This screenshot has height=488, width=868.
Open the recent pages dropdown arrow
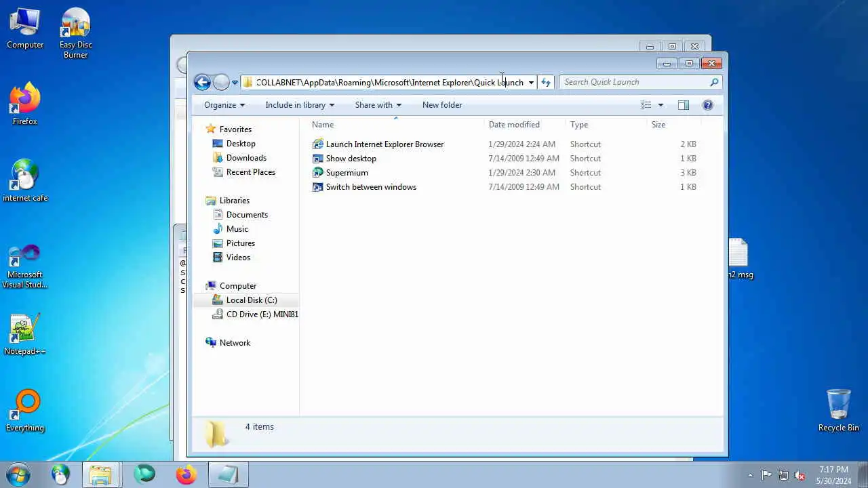coord(235,83)
